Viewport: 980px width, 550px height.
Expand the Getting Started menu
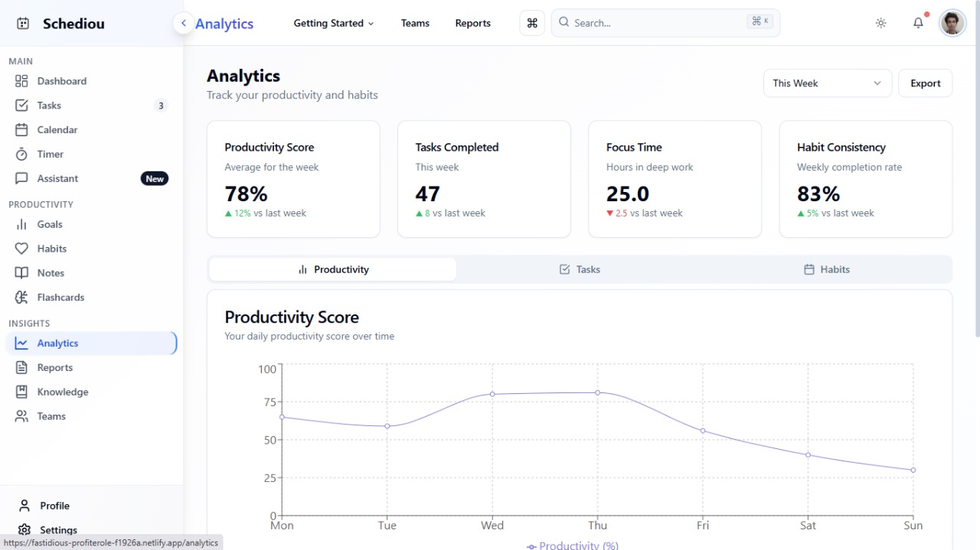click(x=334, y=23)
